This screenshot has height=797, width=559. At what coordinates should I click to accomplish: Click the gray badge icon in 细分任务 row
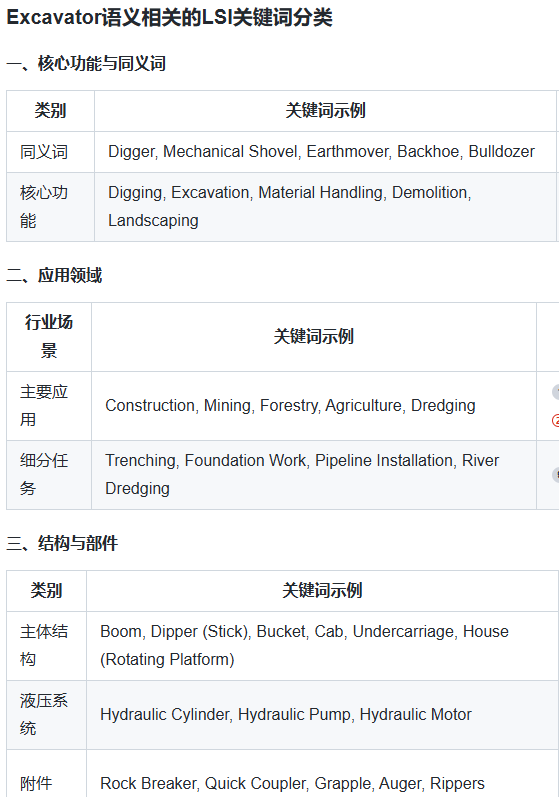point(555,475)
